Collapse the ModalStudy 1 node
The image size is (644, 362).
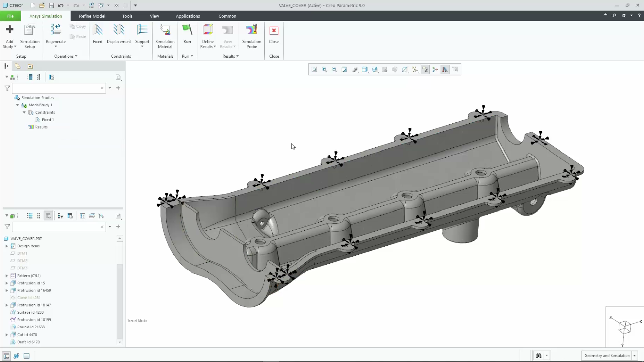(18, 105)
